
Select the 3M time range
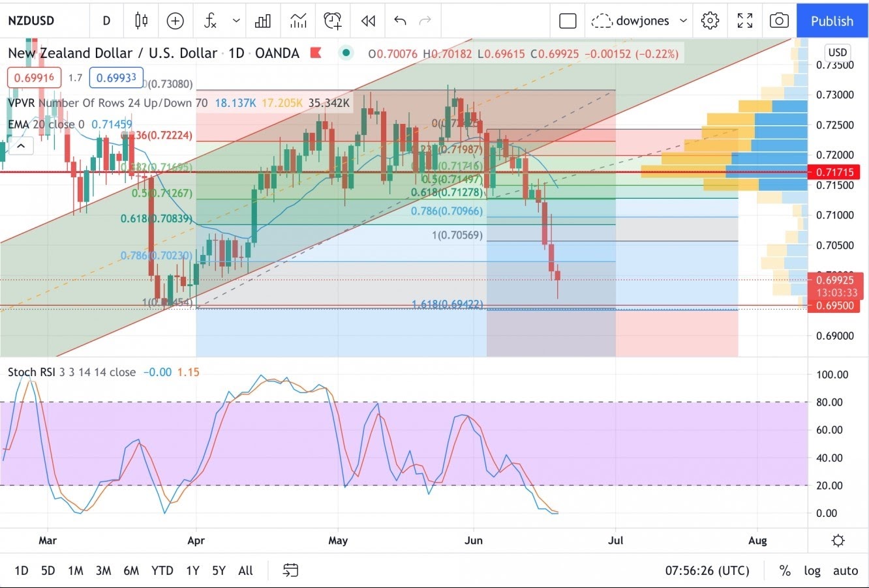click(103, 570)
